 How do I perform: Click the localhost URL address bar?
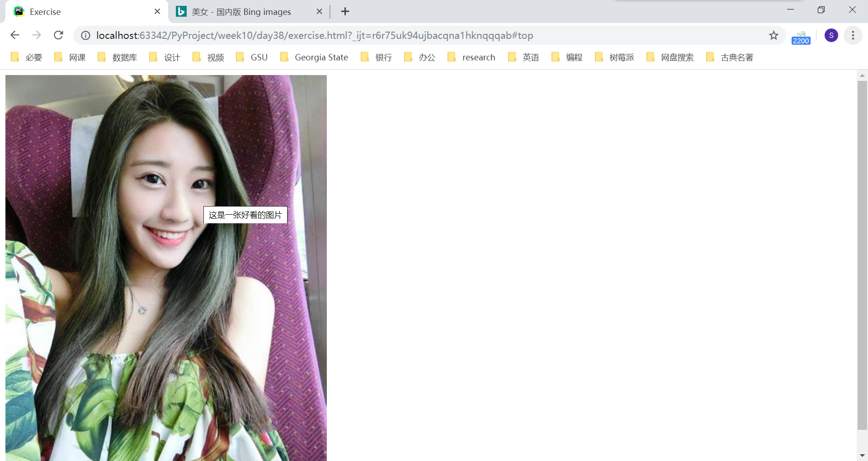coord(407,35)
